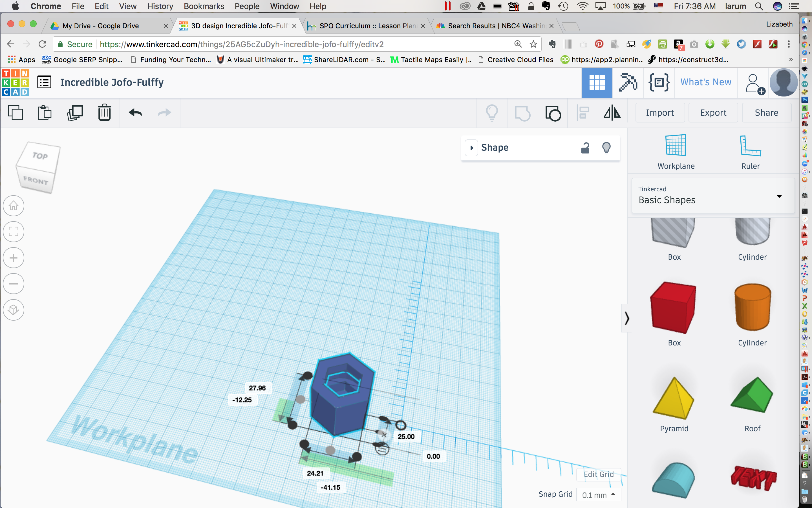This screenshot has height=508, width=812.
Task: Open the Chrome three-dot menu
Action: pyautogui.click(x=789, y=44)
